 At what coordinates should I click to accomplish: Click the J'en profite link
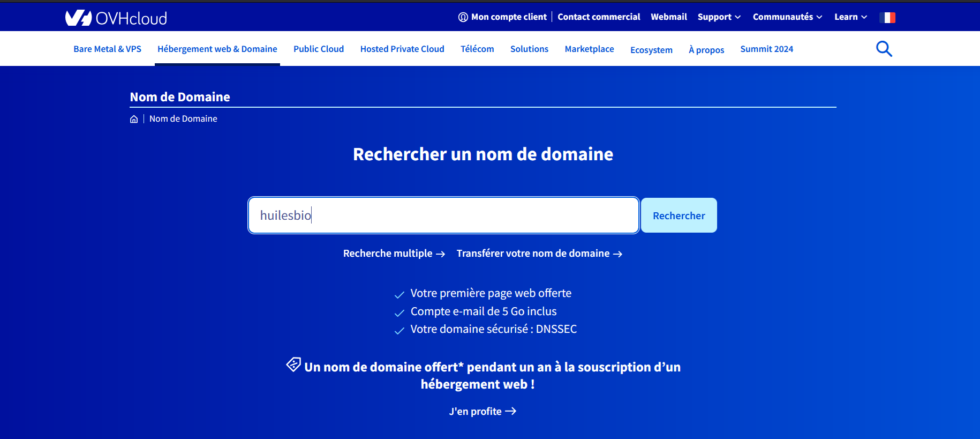coord(483,411)
